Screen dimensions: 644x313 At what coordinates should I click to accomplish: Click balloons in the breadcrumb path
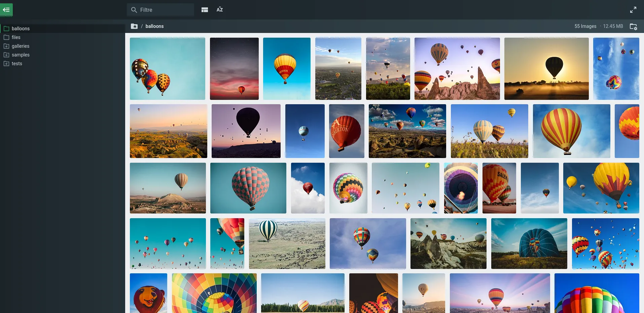coord(154,26)
